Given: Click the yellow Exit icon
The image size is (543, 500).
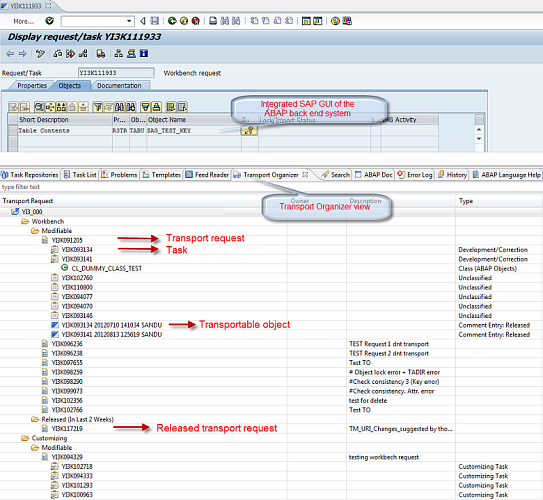Looking at the screenshot, I should tap(184, 21).
